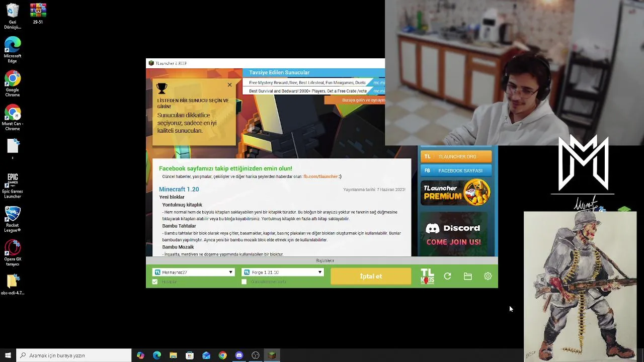Open the Opera GX browser shortcut
The height and width of the screenshot is (362, 644).
(x=13, y=253)
